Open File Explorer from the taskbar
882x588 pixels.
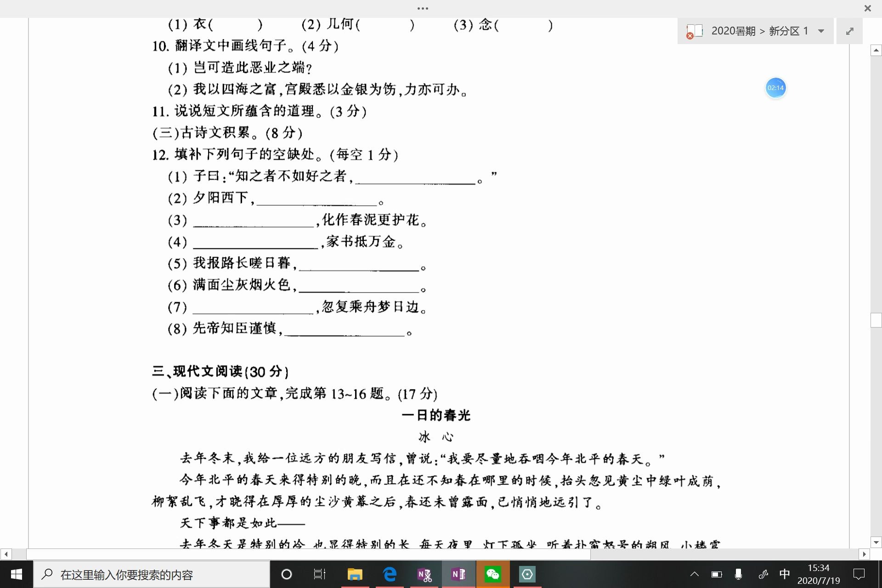(x=355, y=574)
